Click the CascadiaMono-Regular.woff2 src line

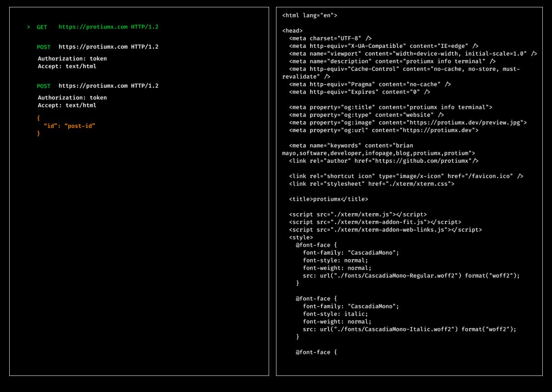tap(411, 276)
